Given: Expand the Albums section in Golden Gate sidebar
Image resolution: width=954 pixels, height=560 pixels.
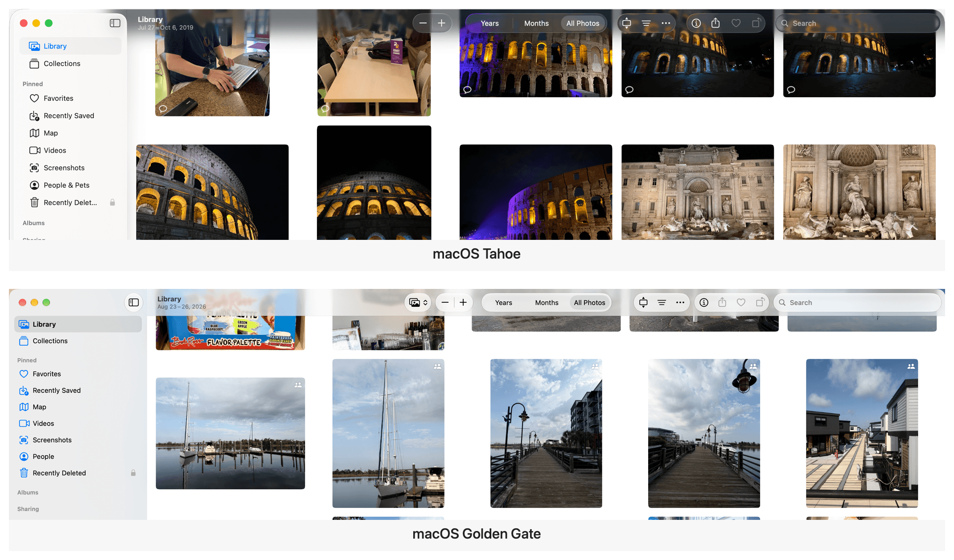Looking at the screenshot, I should point(28,493).
